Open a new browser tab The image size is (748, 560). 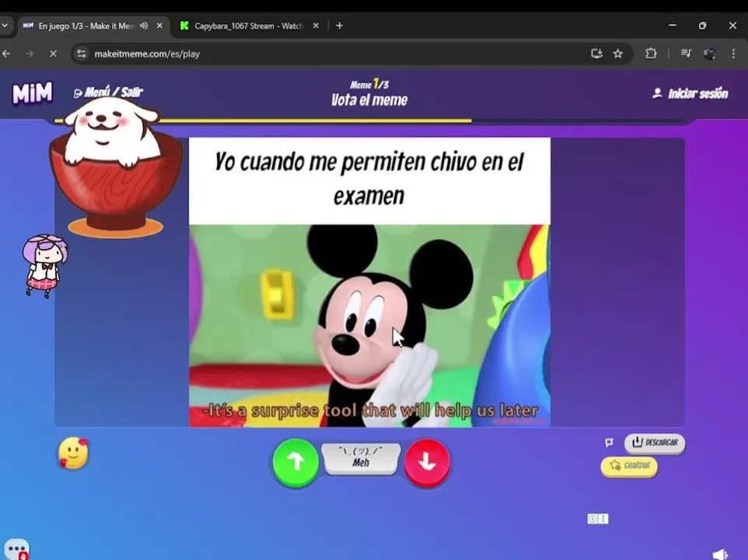tap(339, 26)
